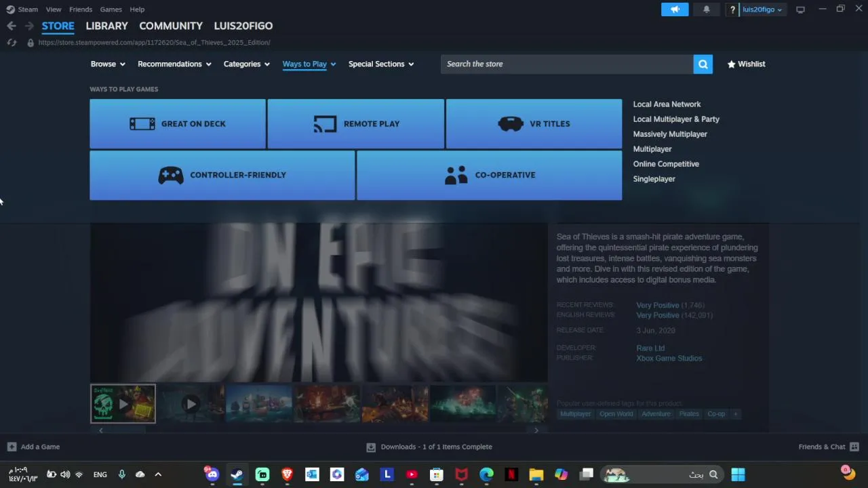Click Add a Game
The image size is (868, 488).
pyautogui.click(x=33, y=447)
